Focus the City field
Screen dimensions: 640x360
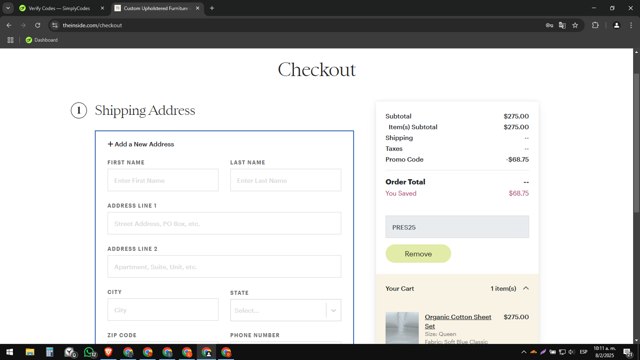(x=163, y=310)
